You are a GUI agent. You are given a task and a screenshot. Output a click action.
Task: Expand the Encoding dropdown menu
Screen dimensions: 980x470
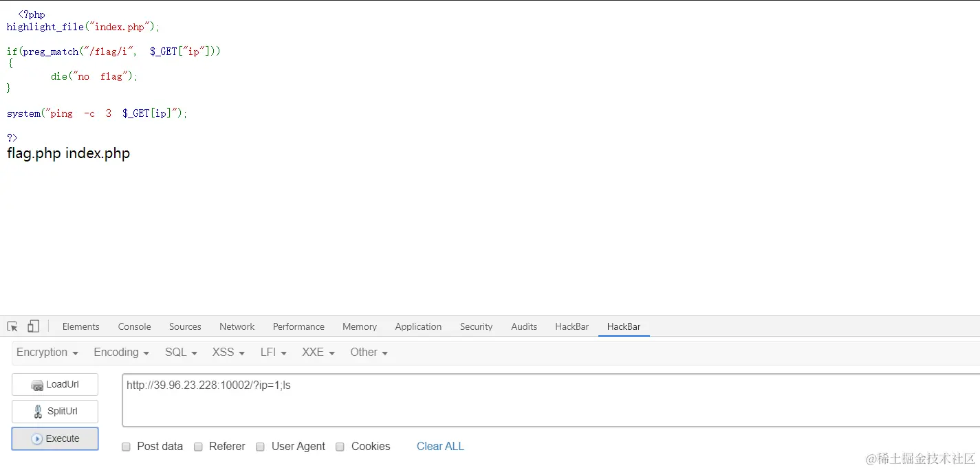(122, 352)
